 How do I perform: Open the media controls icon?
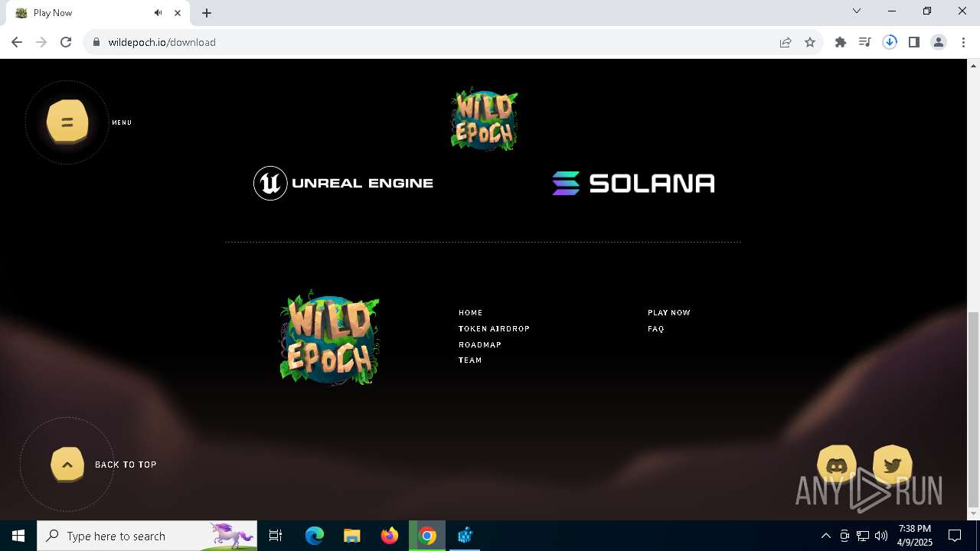(865, 42)
